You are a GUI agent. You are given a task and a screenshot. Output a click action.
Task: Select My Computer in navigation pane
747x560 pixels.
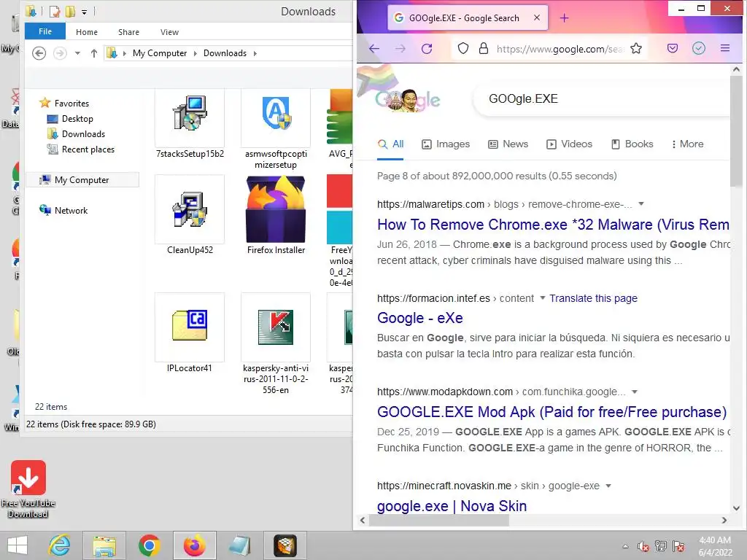(82, 179)
